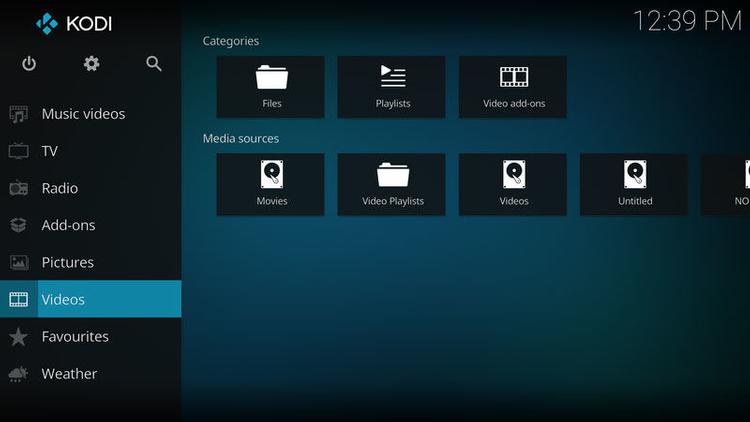
Task: Select the Videos media source drive
Action: point(513,184)
